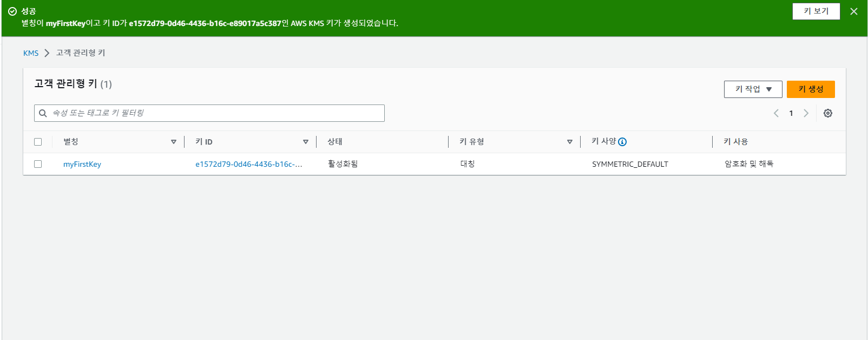Select all keys with header checkbox
This screenshot has width=868, height=340.
point(38,142)
